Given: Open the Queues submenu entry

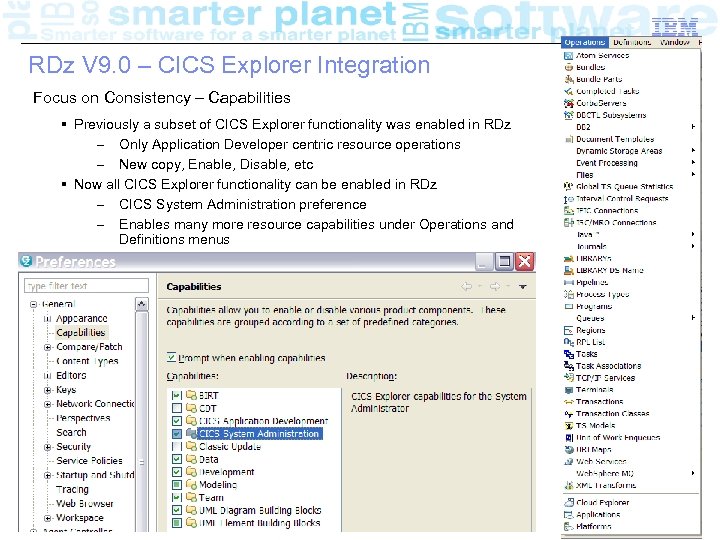Looking at the screenshot, I should click(x=632, y=318).
